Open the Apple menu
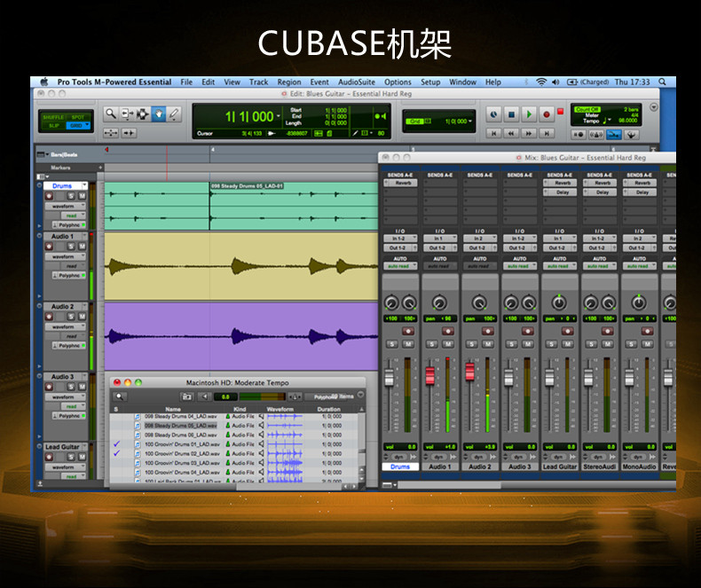Screen dimensions: 701x588 coord(44,82)
